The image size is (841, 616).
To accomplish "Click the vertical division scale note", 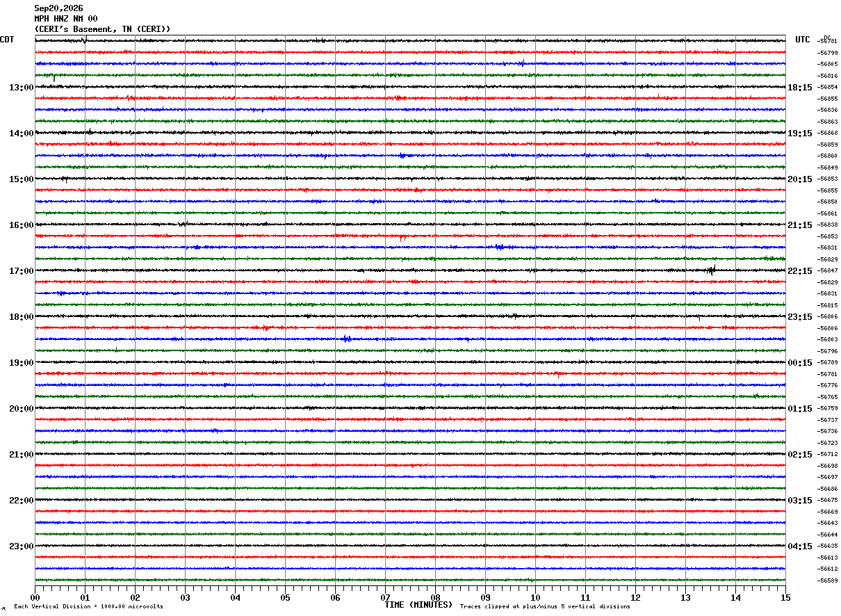I will click(x=88, y=607).
